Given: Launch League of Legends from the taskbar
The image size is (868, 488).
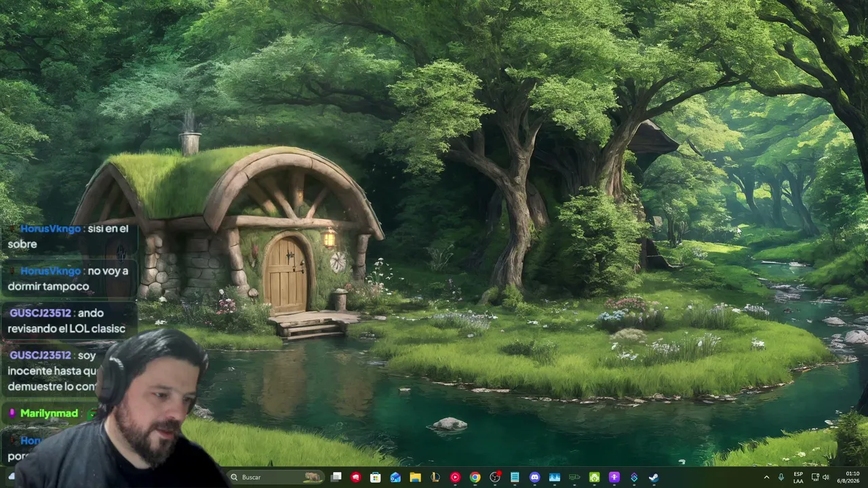Looking at the screenshot, I should point(435,477).
